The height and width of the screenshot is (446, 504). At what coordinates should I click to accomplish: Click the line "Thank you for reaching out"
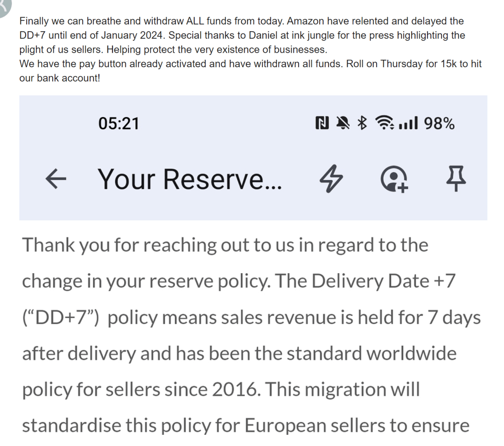(225, 244)
